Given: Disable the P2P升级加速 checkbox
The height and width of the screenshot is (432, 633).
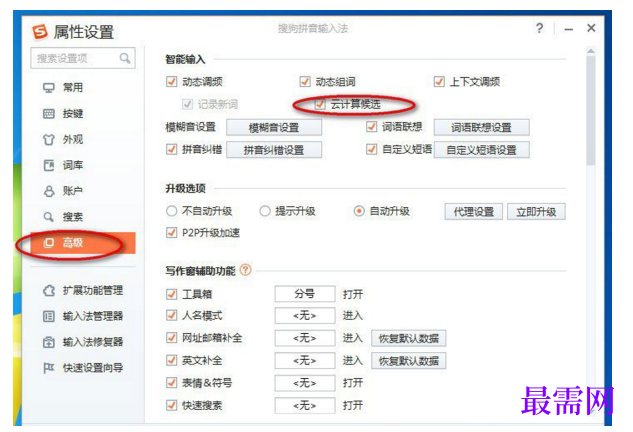Looking at the screenshot, I should tap(171, 233).
